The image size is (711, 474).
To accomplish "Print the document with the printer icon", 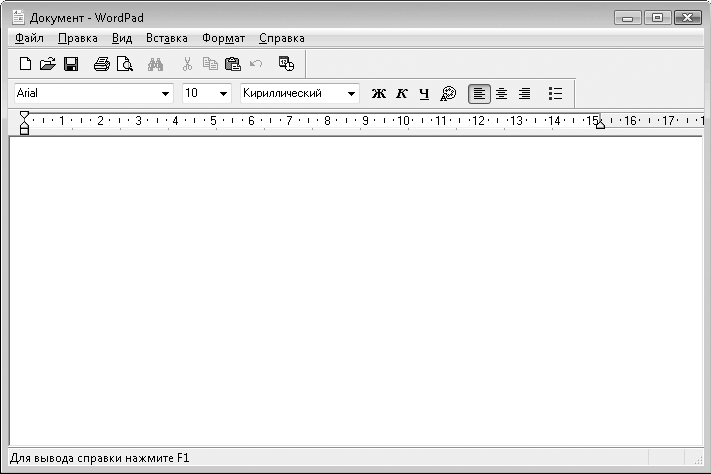I will click(x=101, y=64).
